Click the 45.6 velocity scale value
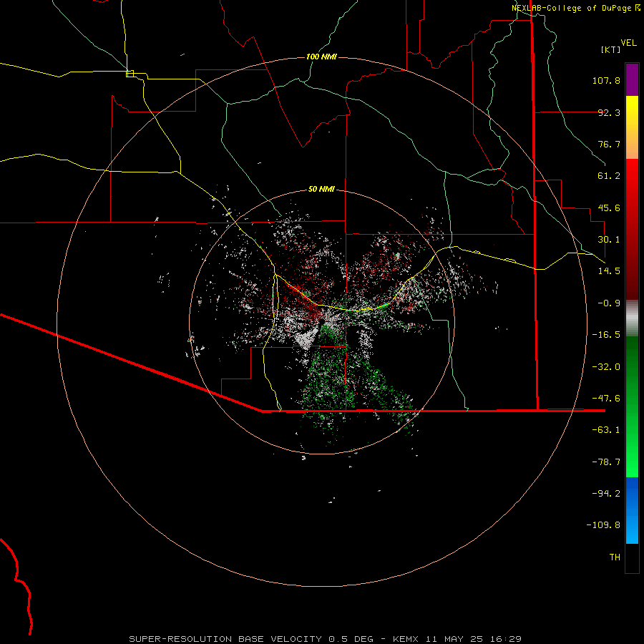This screenshot has height=644, width=644. [609, 208]
